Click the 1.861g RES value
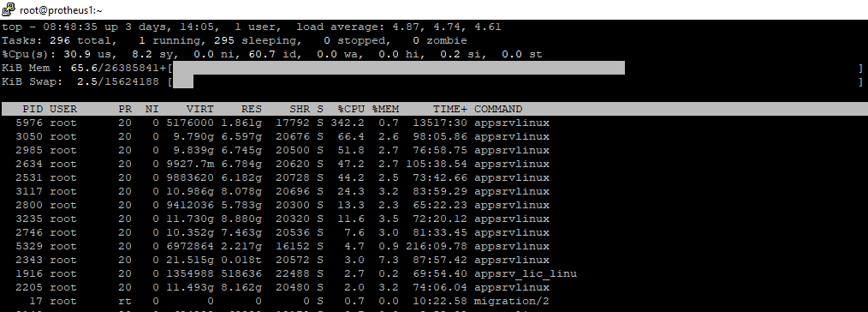 241,123
